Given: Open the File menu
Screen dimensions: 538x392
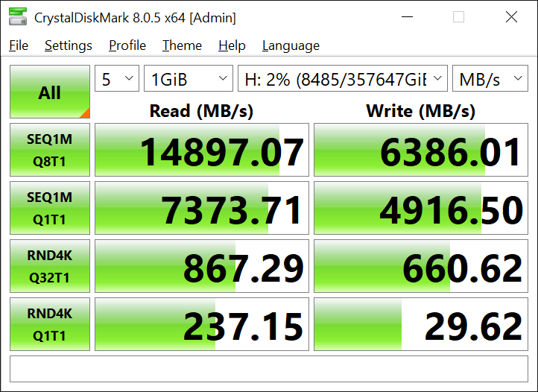Looking at the screenshot, I should (x=19, y=45).
